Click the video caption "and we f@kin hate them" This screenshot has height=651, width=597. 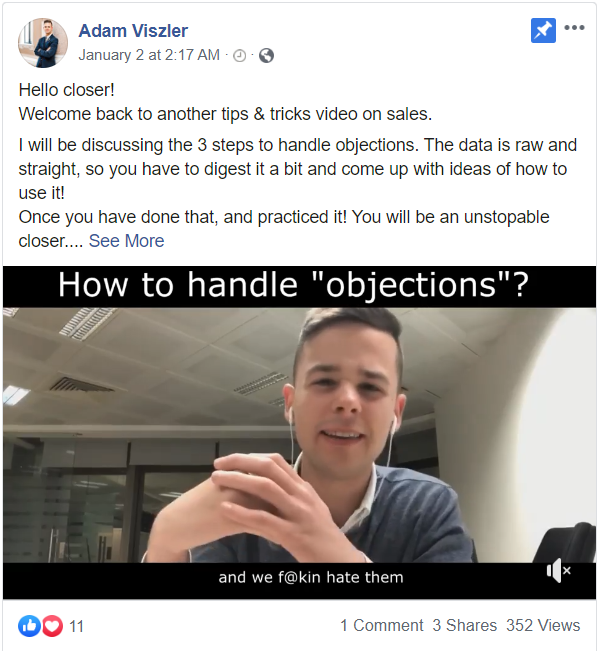tap(311, 578)
